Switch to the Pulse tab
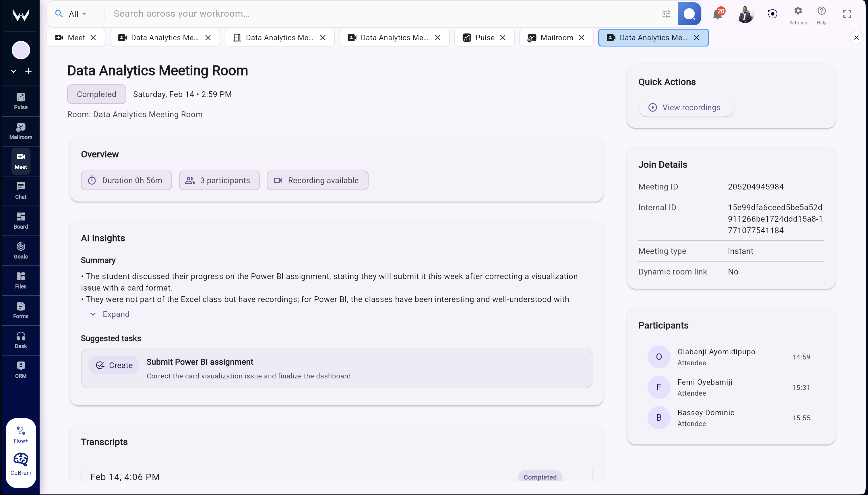Screen dimensions: 868x495 pos(484,37)
